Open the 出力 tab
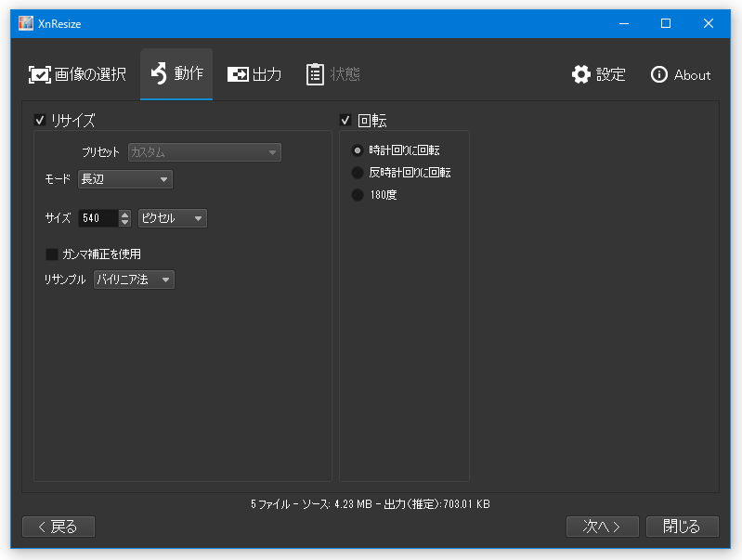 [254, 74]
